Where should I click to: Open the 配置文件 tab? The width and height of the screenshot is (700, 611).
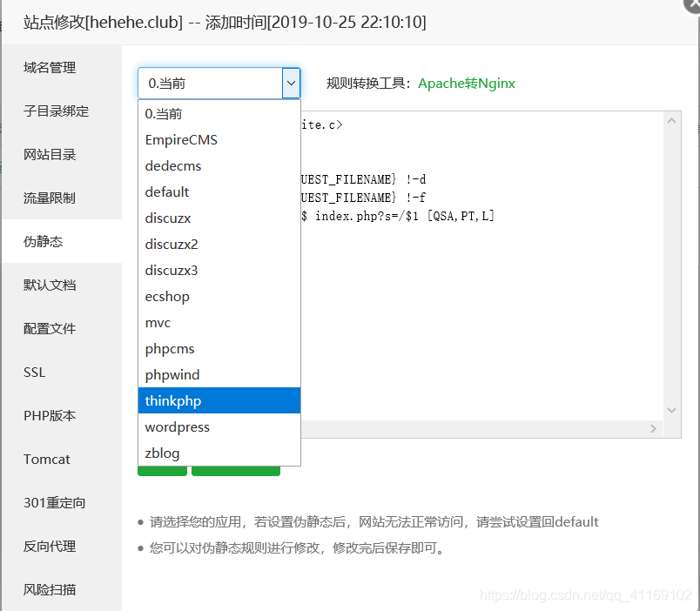62,328
